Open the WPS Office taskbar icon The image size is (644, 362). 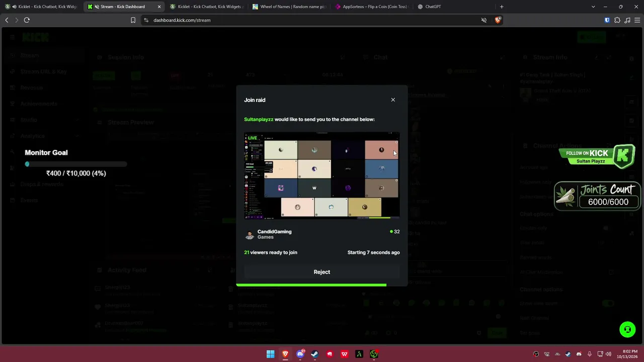tap(345, 354)
